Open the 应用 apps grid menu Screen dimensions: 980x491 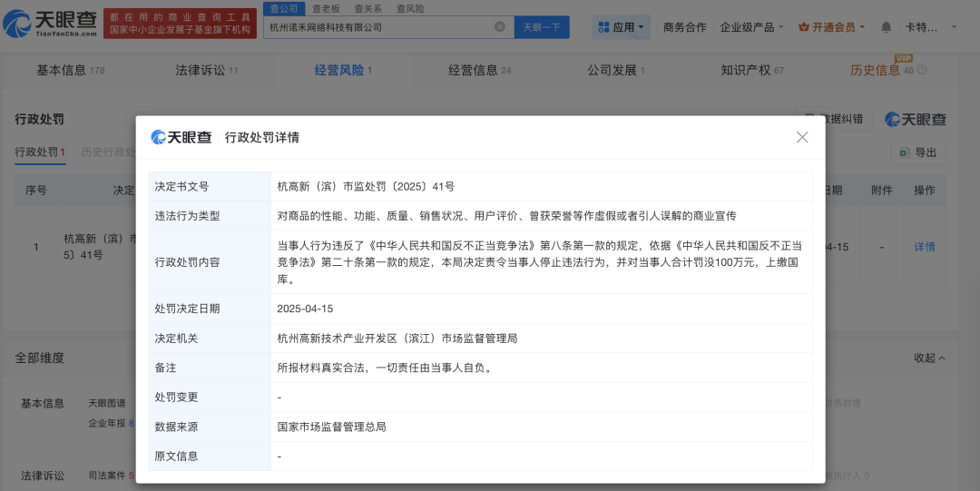coord(622,27)
